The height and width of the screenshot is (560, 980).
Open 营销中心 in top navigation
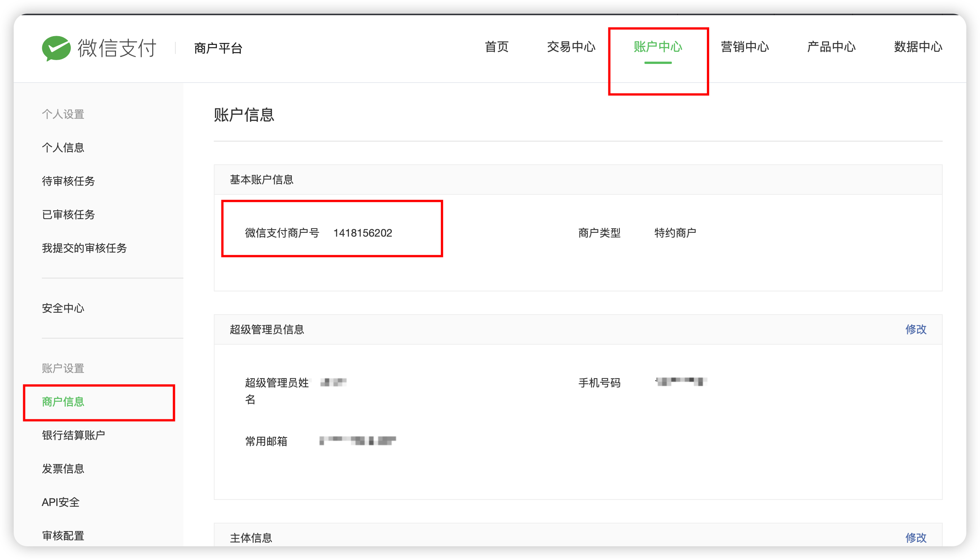click(745, 47)
